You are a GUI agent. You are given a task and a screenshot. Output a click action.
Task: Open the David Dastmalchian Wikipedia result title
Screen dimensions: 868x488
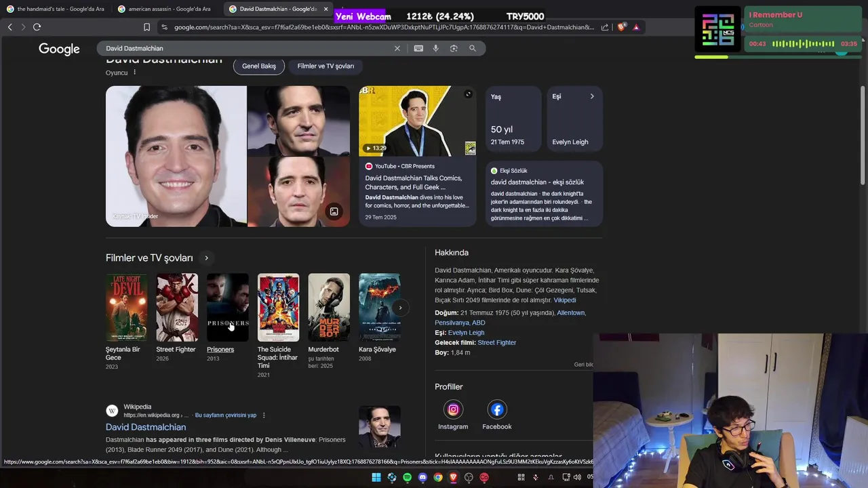pyautogui.click(x=146, y=427)
